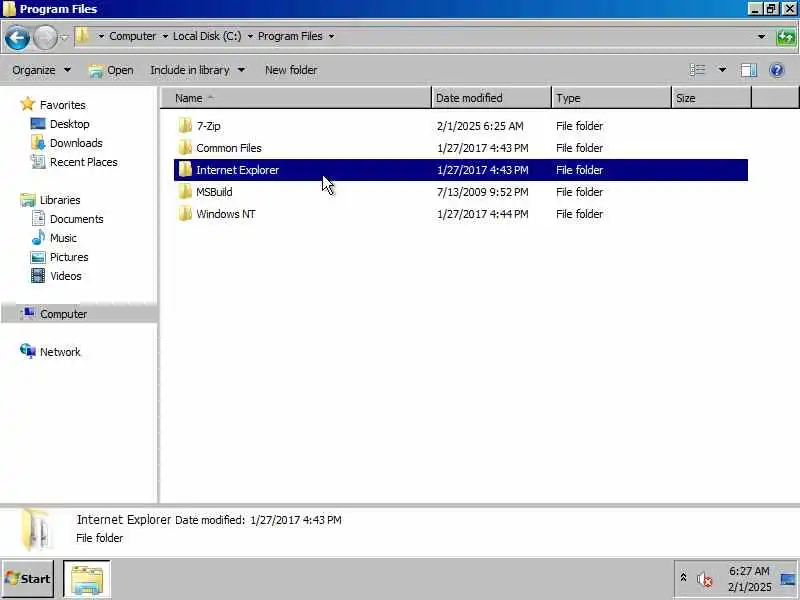Viewport: 800px width, 600px height.
Task: Click the network tray icon beside the clock
Action: tap(788, 579)
